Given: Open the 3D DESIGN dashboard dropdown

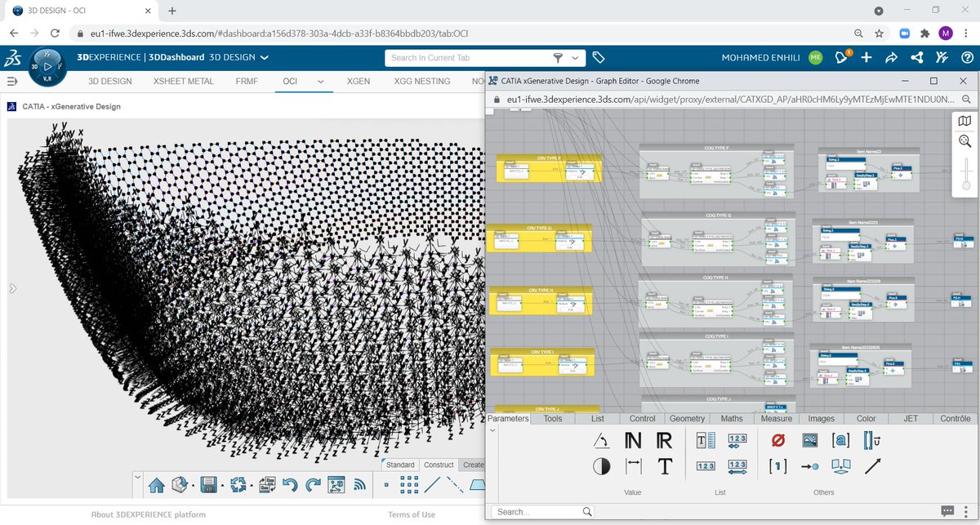Looking at the screenshot, I should click(264, 57).
